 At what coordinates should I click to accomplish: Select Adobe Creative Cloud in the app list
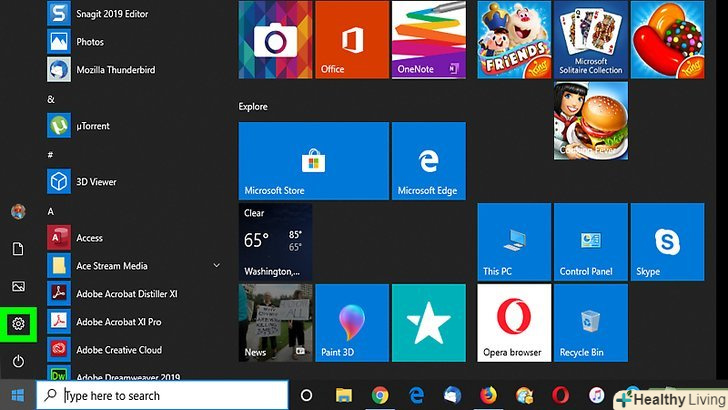click(119, 350)
